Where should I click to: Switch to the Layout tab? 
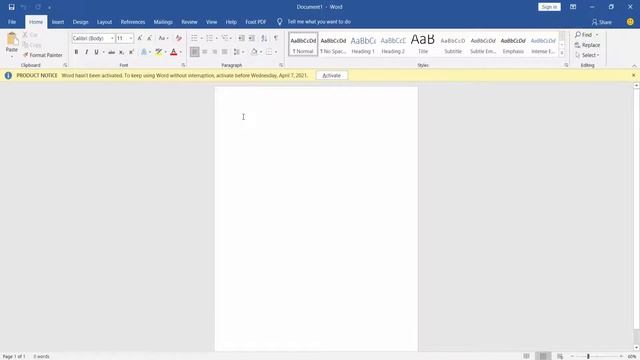tap(104, 22)
